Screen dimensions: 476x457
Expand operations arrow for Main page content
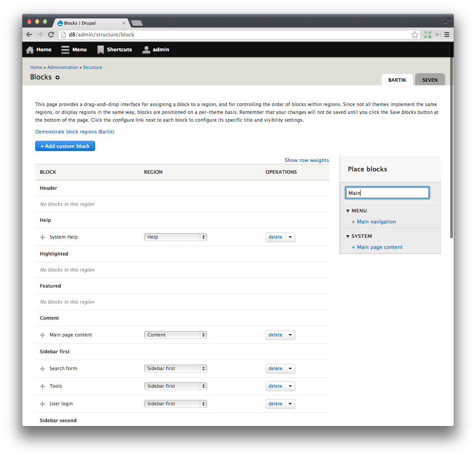pyautogui.click(x=290, y=335)
